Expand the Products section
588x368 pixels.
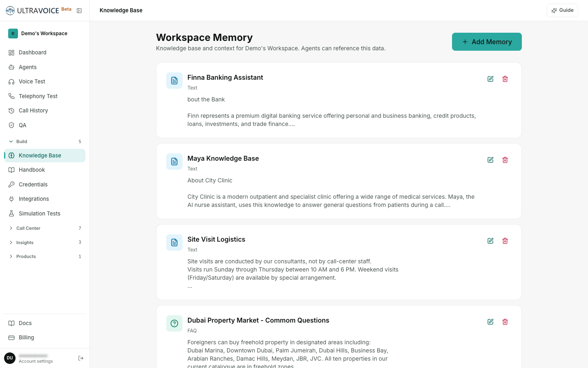(45, 256)
